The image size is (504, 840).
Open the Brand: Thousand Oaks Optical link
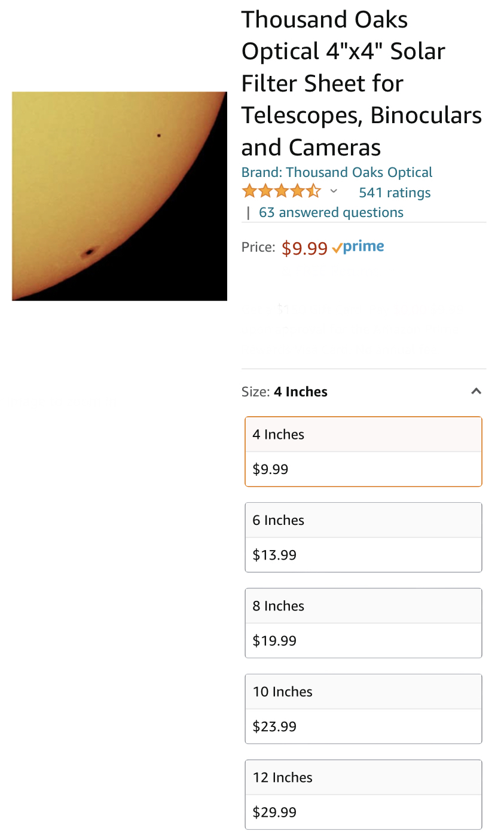click(337, 172)
